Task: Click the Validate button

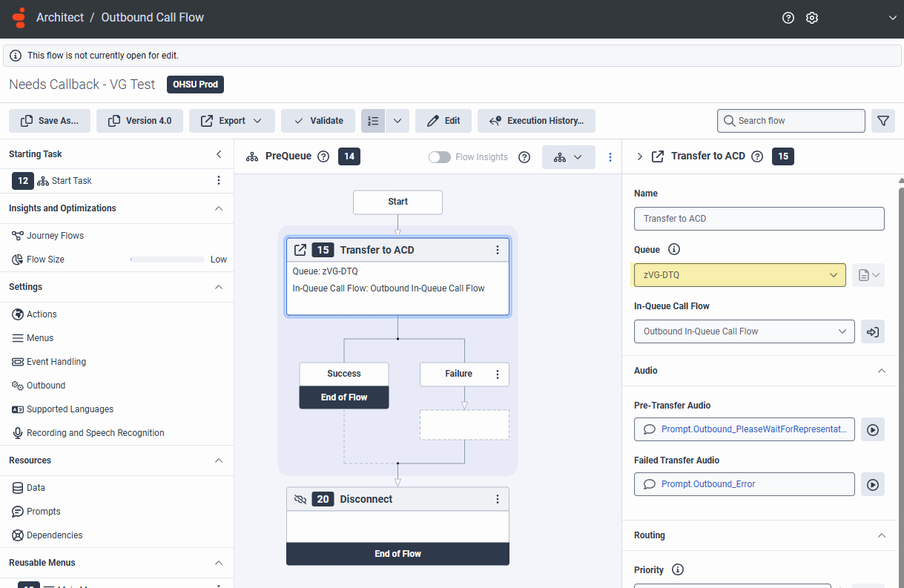Action: [x=318, y=121]
